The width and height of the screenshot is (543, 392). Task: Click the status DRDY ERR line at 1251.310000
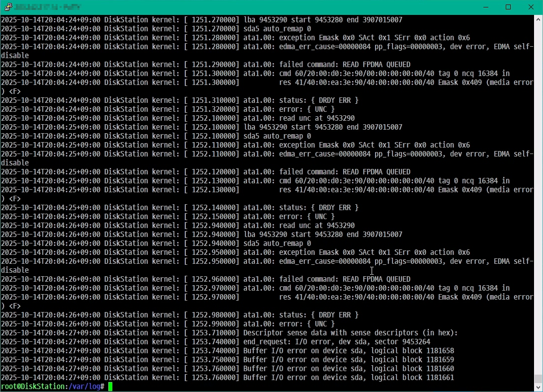point(301,100)
